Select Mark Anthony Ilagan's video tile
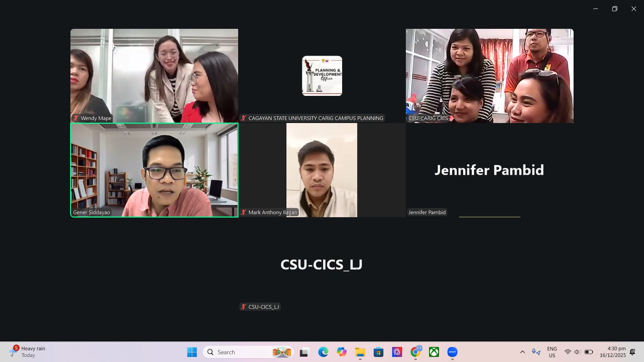This screenshot has width=644, height=362. [x=322, y=170]
